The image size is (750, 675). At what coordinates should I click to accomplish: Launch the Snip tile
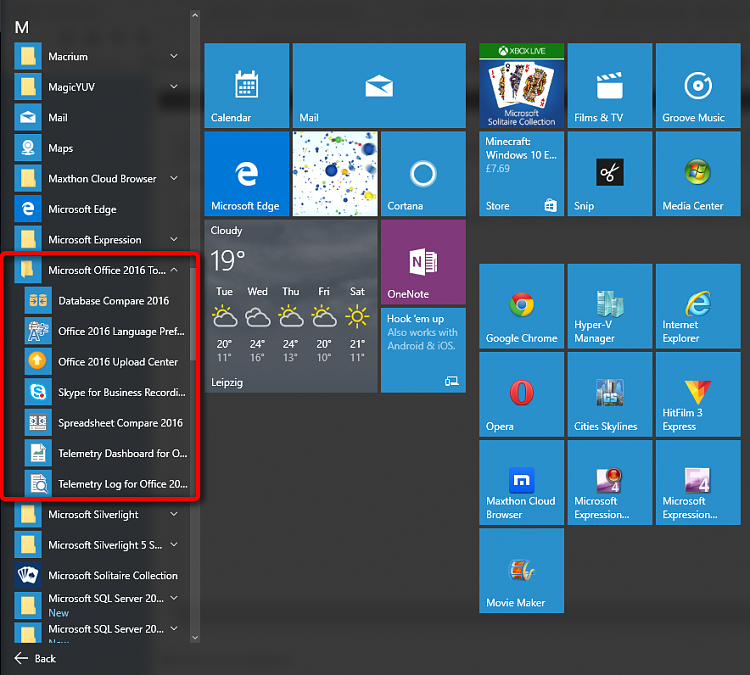pos(610,174)
